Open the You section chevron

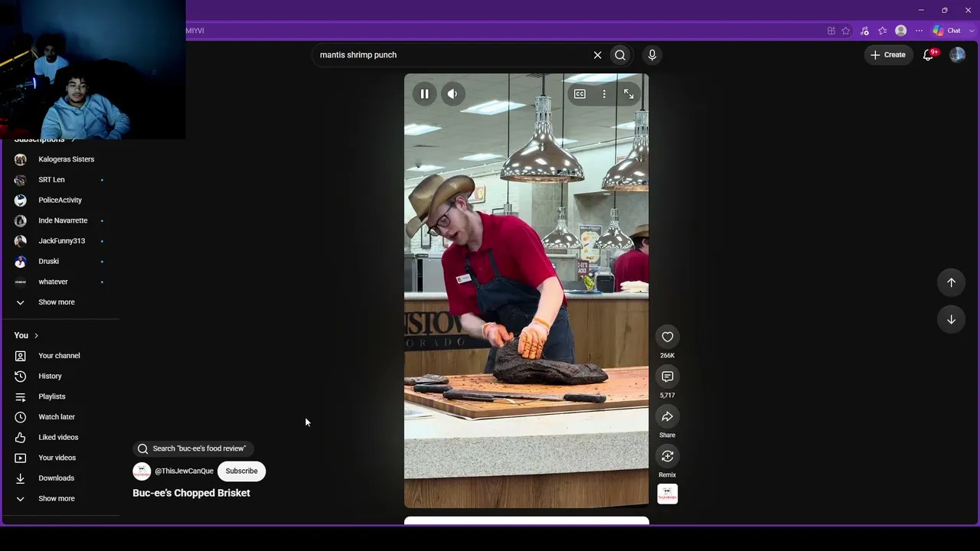point(36,335)
